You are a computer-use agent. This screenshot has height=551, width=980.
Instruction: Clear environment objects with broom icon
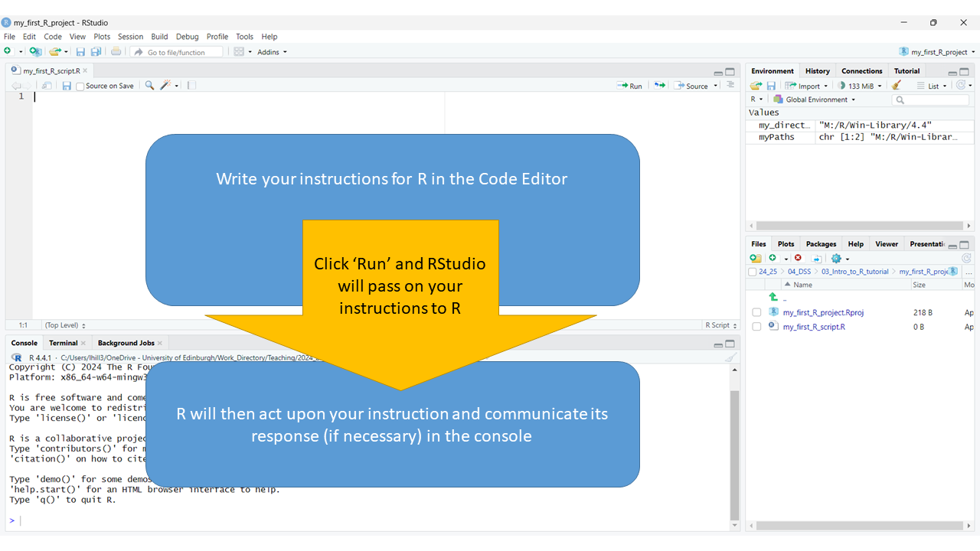coord(897,86)
